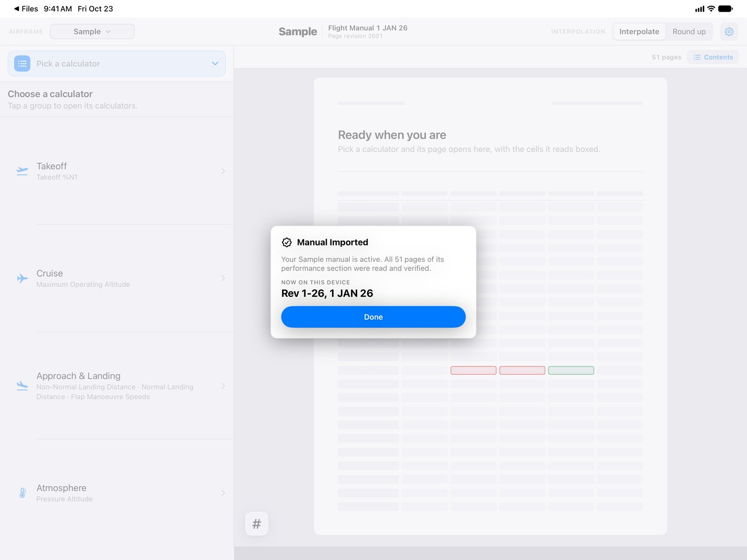The height and width of the screenshot is (560, 747).
Task: Click the 51 pages label
Action: coord(666,57)
